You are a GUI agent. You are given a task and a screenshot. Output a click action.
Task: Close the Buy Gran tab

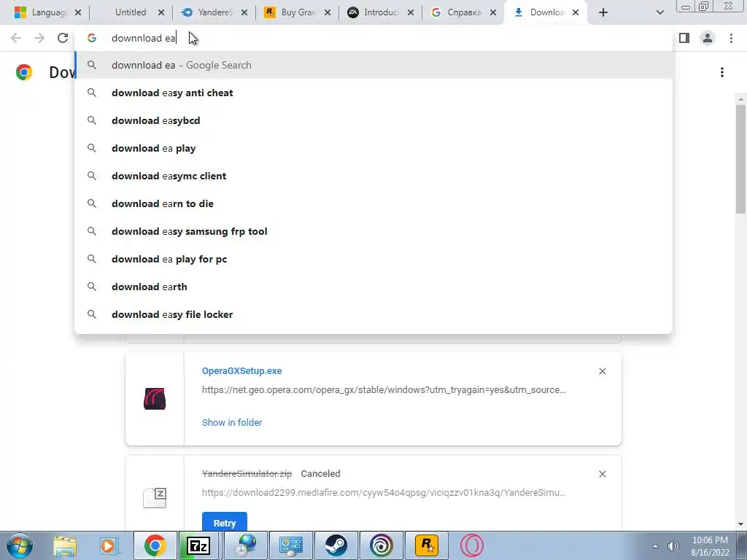[x=328, y=12]
